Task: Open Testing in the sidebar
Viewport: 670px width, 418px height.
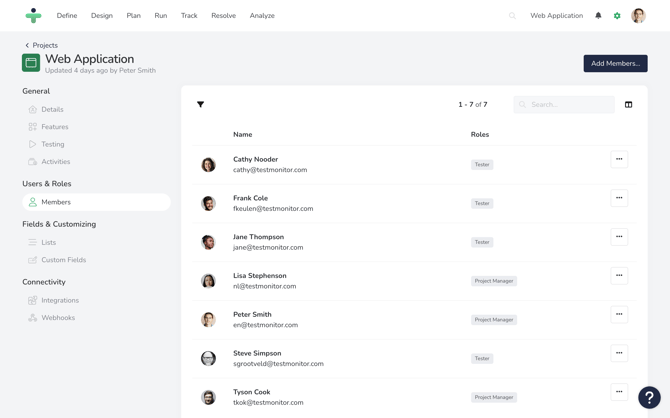Action: click(x=53, y=144)
